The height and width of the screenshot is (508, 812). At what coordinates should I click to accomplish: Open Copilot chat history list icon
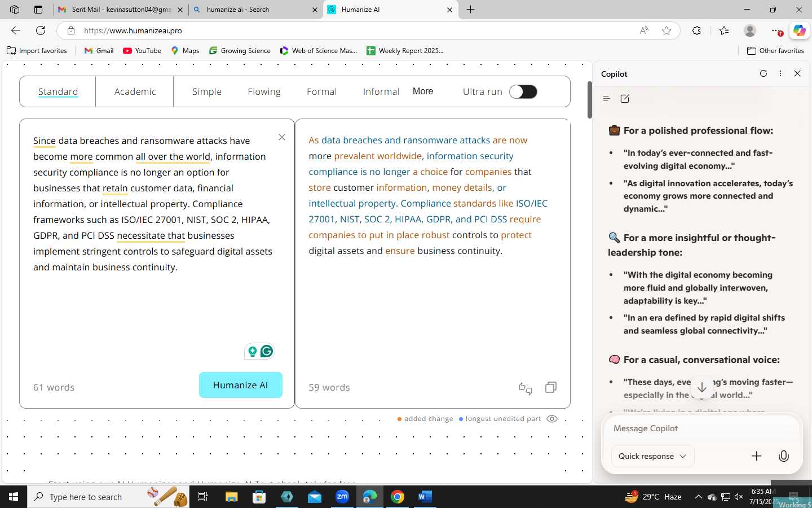click(607, 99)
